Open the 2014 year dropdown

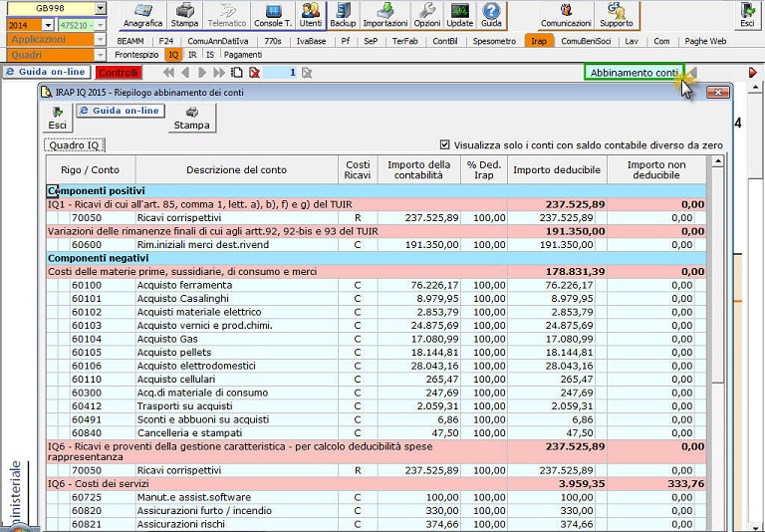pos(48,25)
